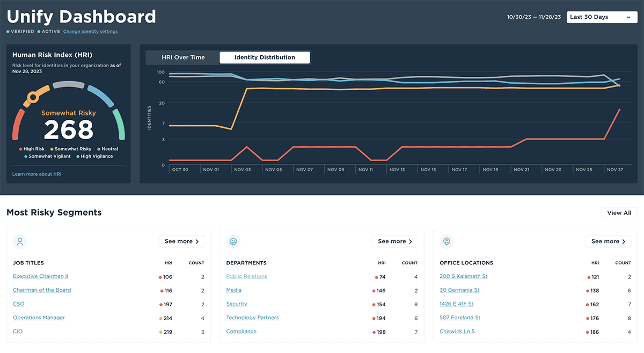The width and height of the screenshot is (644, 353).
Task: Click the NOV 27 chart axis label
Action: (615, 170)
